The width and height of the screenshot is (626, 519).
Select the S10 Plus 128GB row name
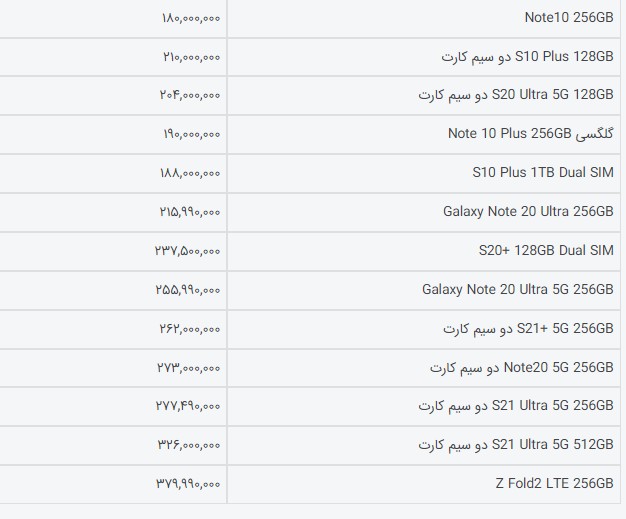click(x=527, y=57)
